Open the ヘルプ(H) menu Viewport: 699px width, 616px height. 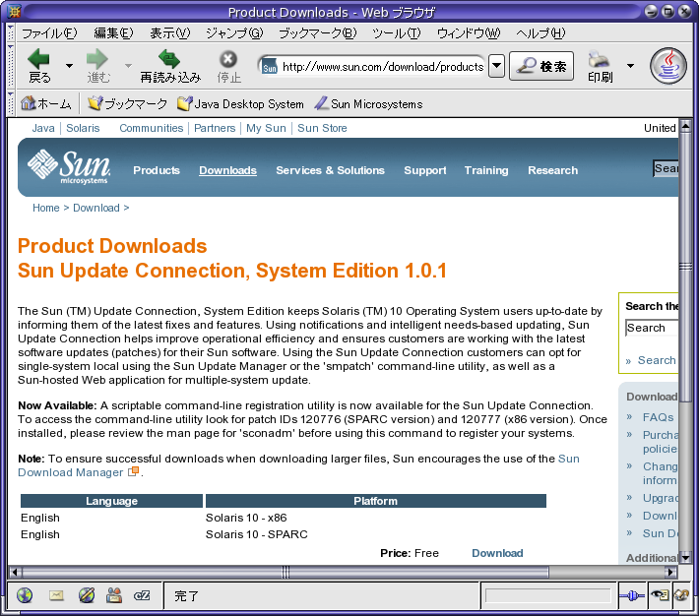[x=540, y=33]
